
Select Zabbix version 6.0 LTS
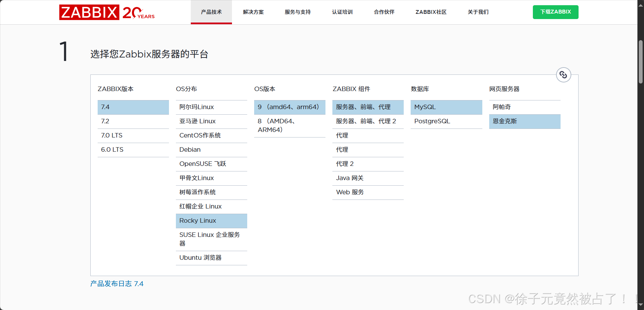[x=133, y=150]
